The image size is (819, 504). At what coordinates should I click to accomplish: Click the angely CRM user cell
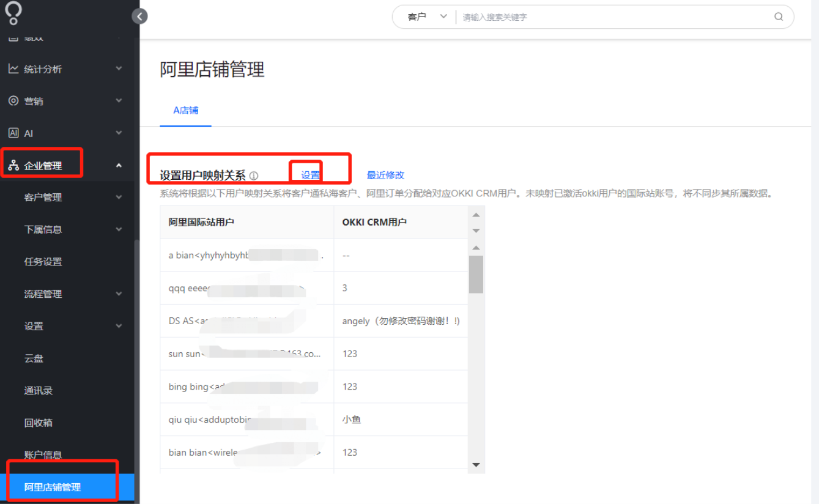[401, 321]
